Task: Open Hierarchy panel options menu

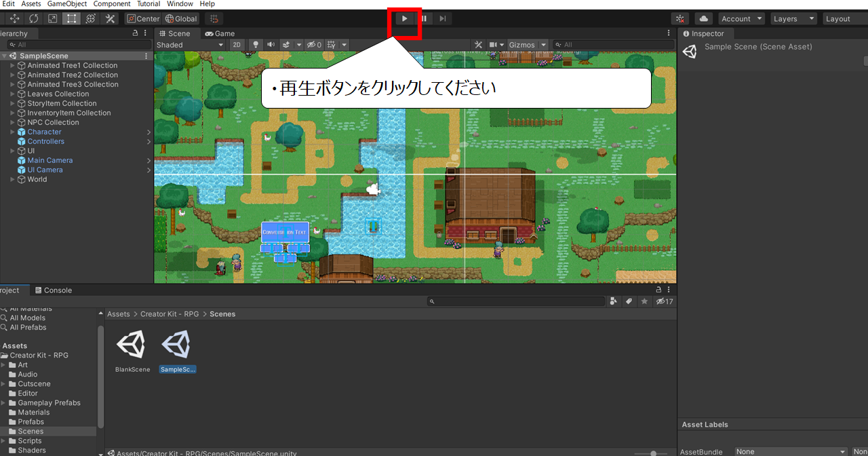Action: pyautogui.click(x=146, y=33)
